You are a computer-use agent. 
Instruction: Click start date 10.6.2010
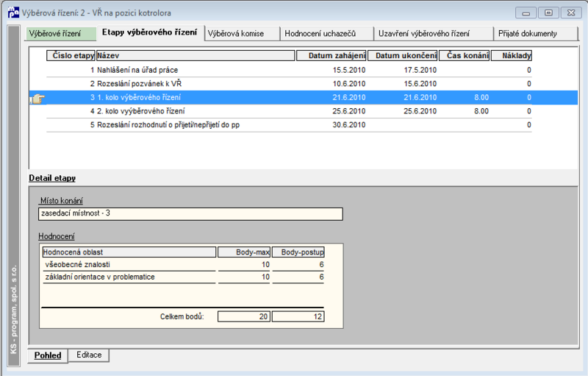point(348,84)
